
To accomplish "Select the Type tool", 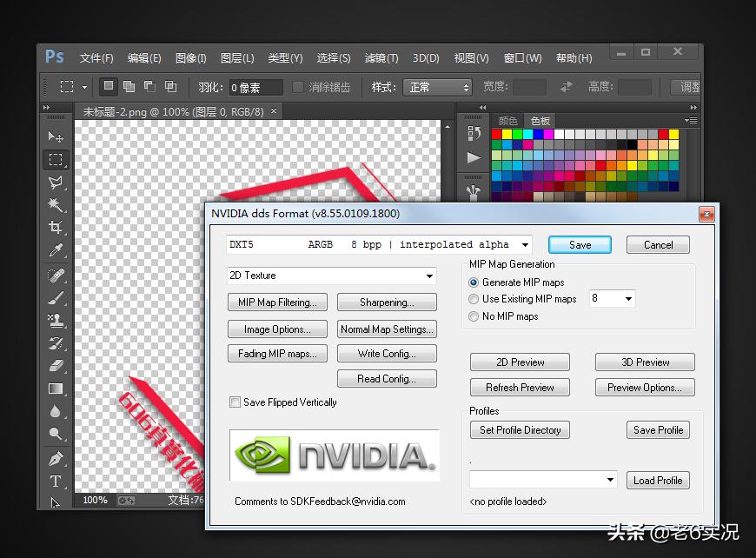I will tap(56, 481).
